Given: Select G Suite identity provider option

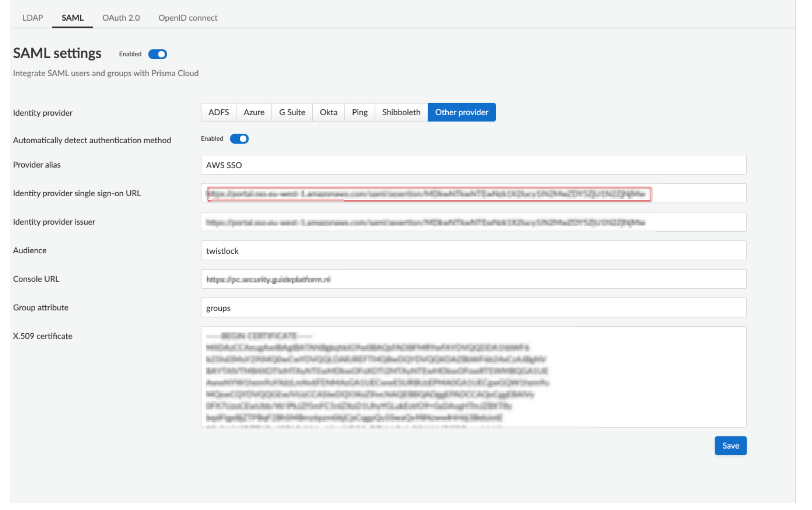Looking at the screenshot, I should 292,112.
